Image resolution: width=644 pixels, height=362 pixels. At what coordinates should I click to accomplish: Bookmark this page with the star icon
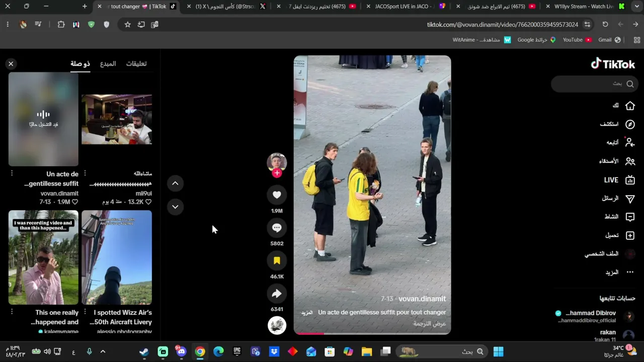(x=127, y=24)
